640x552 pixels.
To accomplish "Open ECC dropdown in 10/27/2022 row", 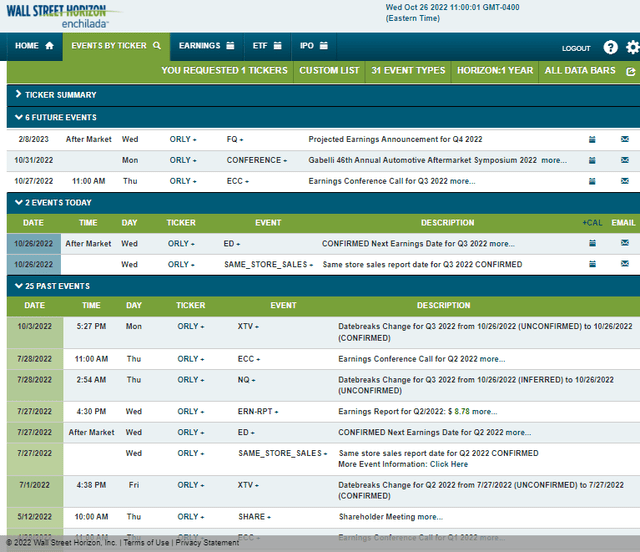I will [x=238, y=181].
